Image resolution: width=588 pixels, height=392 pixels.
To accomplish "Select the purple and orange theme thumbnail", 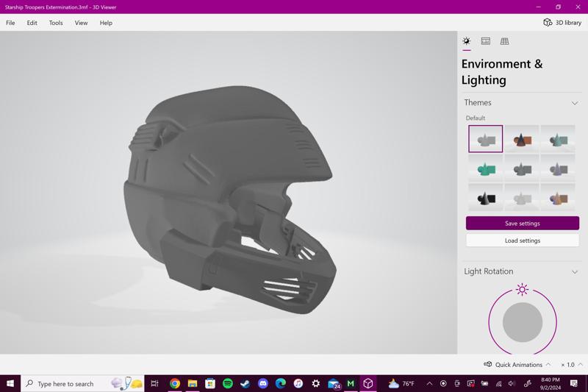I will (558, 197).
